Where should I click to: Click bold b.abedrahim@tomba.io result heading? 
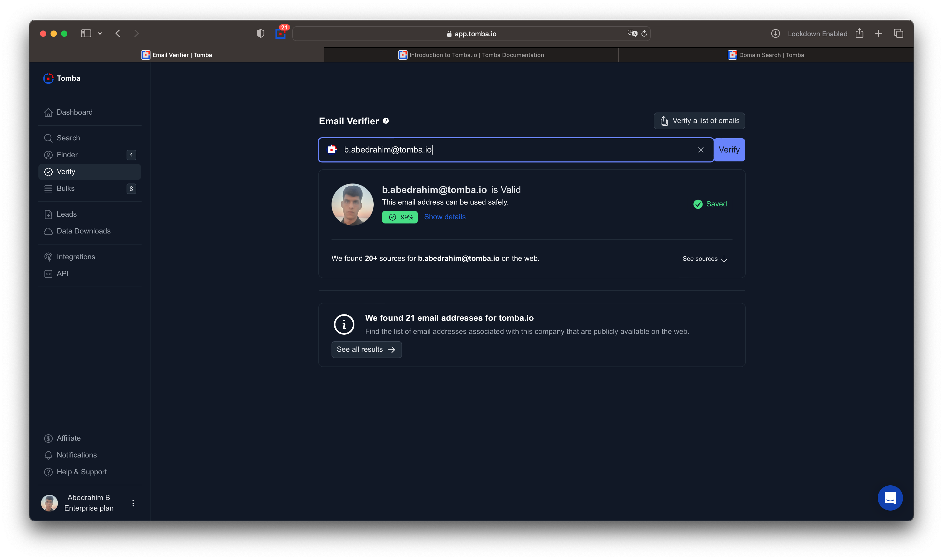coord(434,190)
